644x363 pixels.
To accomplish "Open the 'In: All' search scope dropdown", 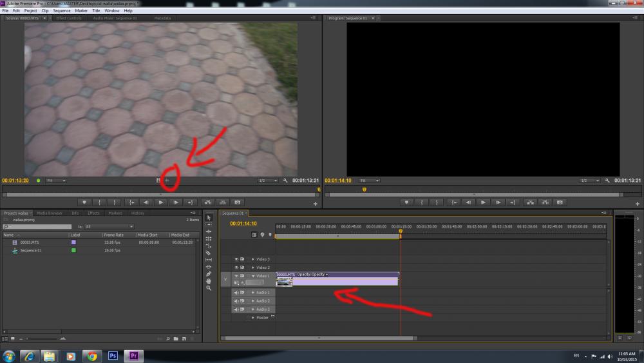I will [x=109, y=226].
